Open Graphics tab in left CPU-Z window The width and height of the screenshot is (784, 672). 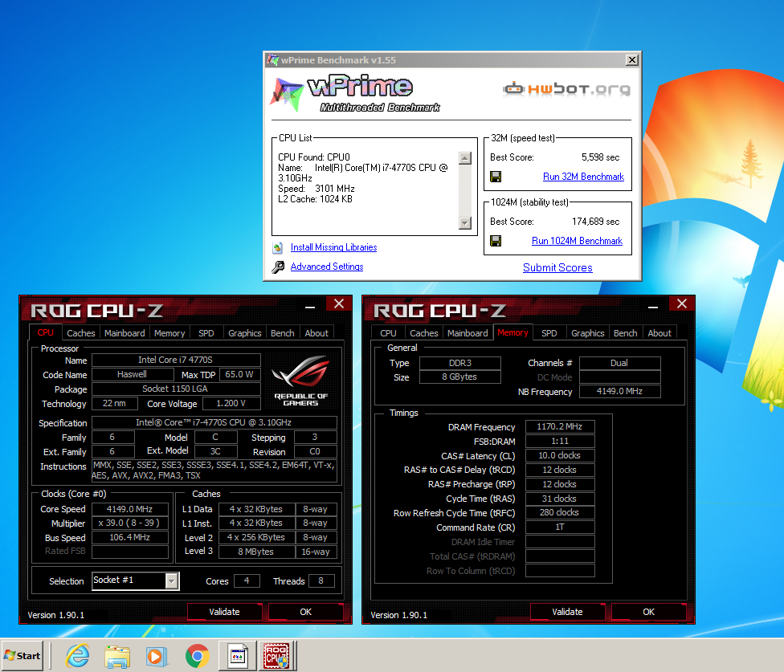244,333
